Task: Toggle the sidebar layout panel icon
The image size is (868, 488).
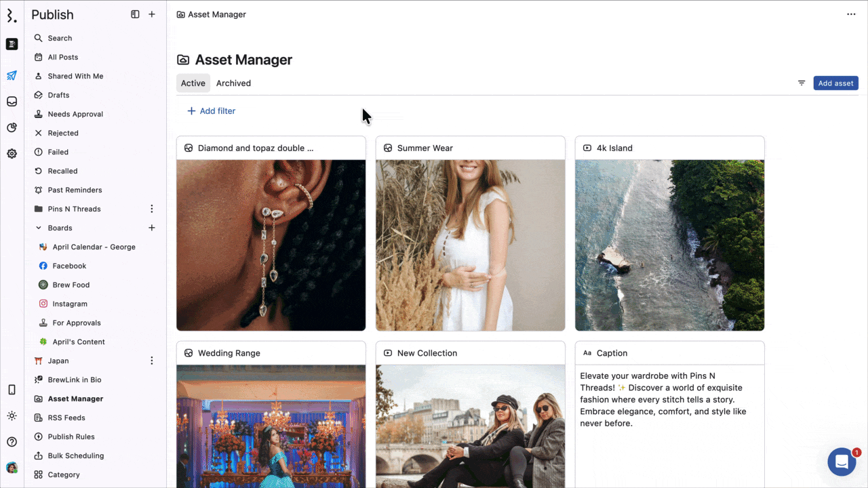Action: 135,14
